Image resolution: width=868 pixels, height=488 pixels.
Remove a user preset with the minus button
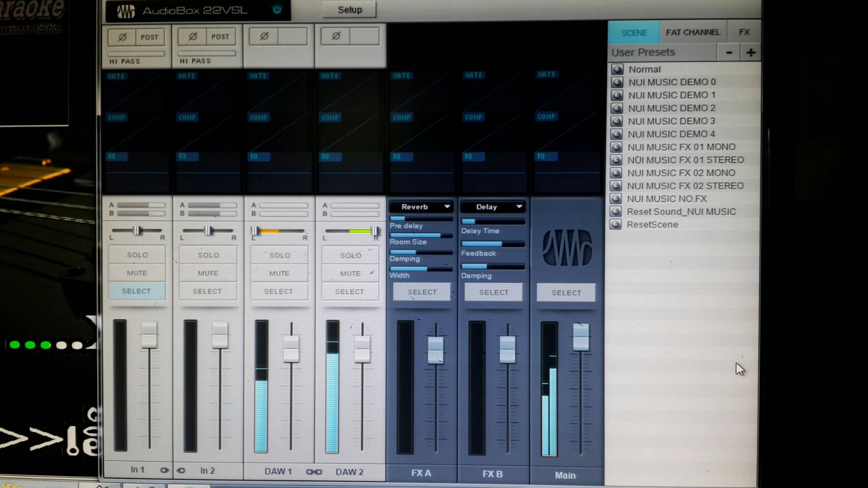tap(729, 52)
